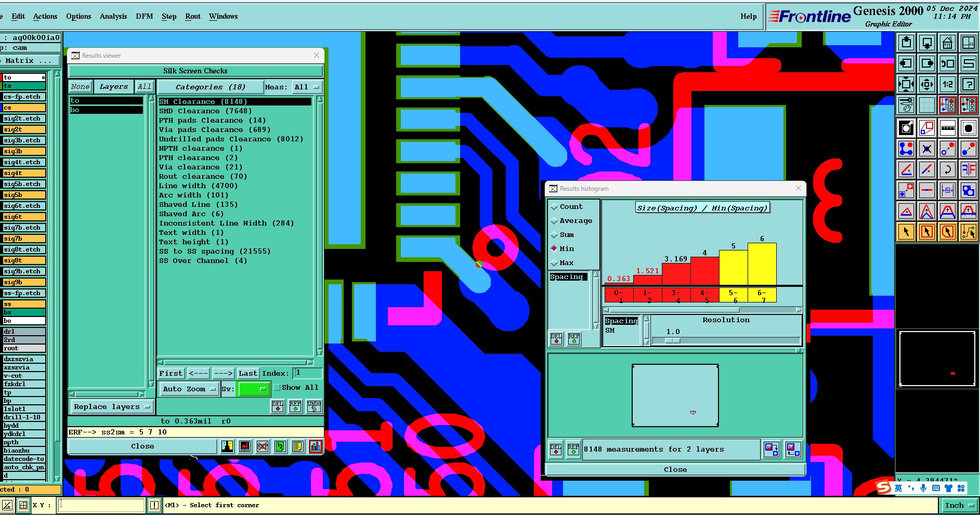This screenshot has height=515, width=980.
Task: Select the Max radio option
Action: tap(554, 263)
